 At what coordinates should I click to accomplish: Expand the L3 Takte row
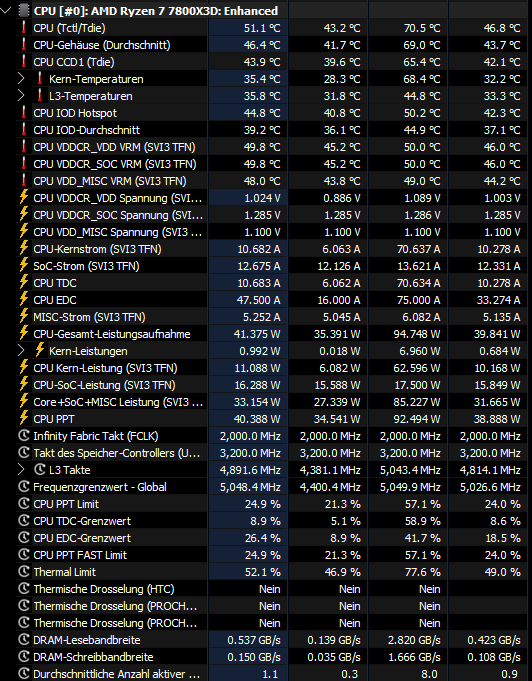[x=21, y=469]
